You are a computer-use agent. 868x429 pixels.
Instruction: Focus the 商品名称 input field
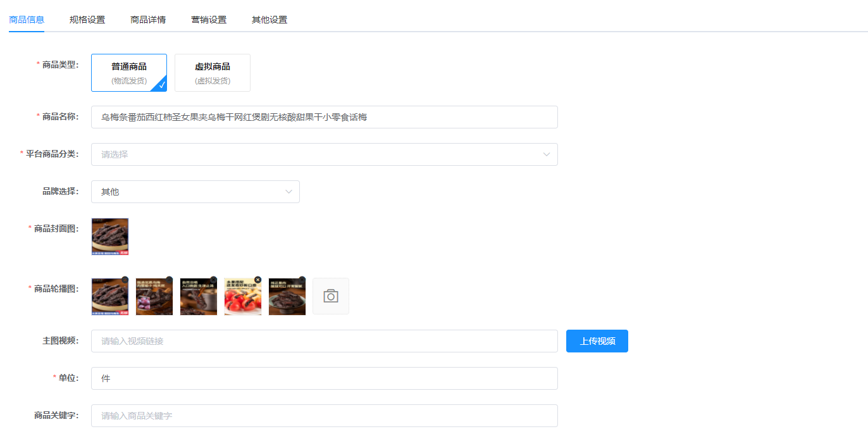[x=325, y=117]
